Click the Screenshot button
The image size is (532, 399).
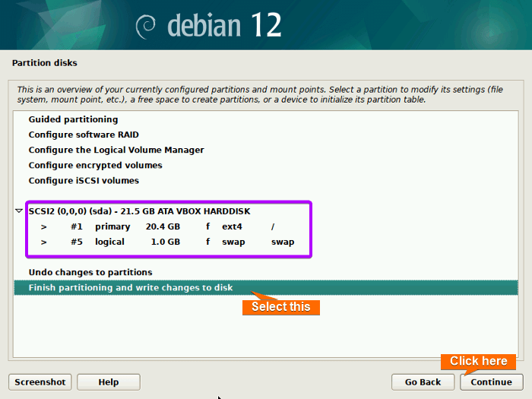click(x=40, y=382)
